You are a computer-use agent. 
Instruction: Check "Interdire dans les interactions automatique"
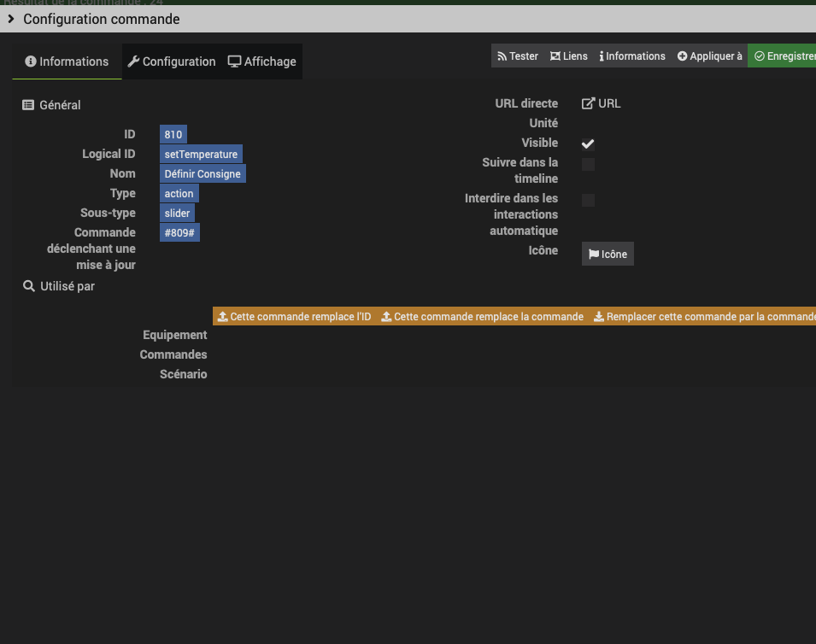[587, 200]
